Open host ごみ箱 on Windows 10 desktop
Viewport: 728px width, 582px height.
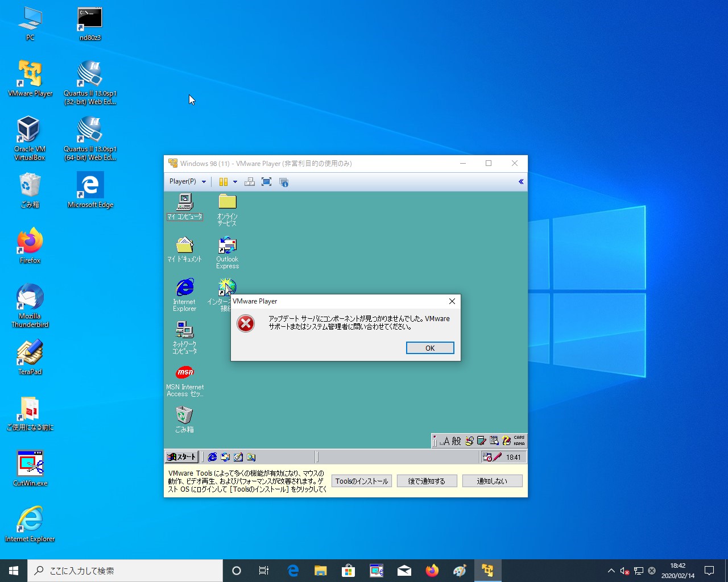(30, 190)
